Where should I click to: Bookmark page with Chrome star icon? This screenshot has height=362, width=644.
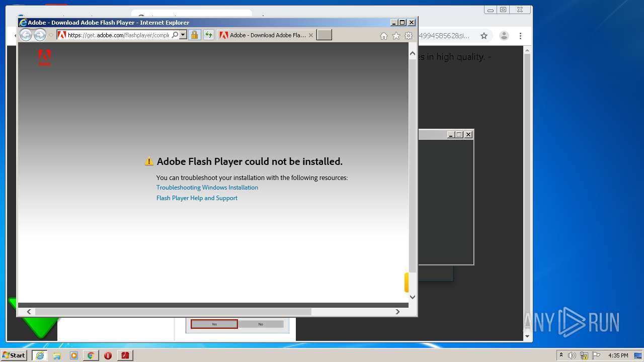click(x=484, y=36)
